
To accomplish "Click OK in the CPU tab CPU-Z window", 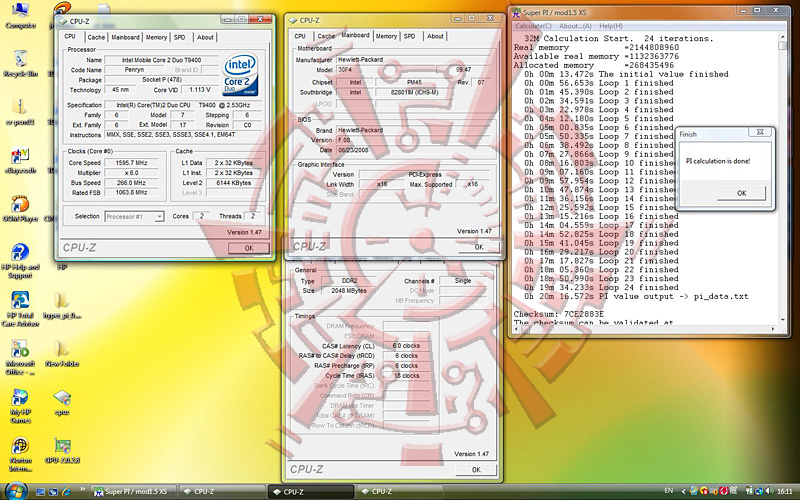I will (x=248, y=248).
